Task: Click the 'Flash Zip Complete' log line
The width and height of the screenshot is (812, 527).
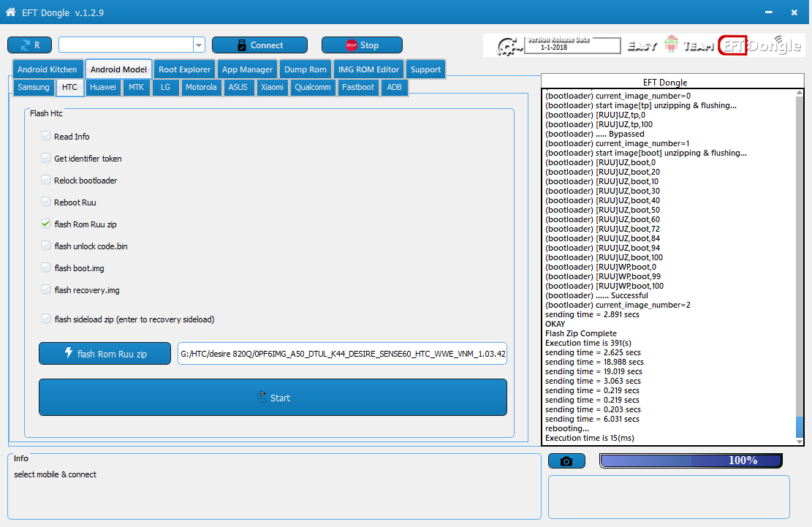Action: point(581,333)
